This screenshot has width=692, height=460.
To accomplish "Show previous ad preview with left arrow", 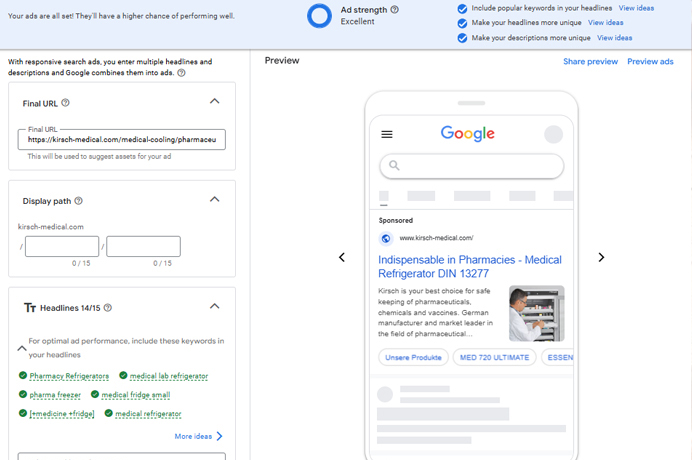I will (x=342, y=257).
